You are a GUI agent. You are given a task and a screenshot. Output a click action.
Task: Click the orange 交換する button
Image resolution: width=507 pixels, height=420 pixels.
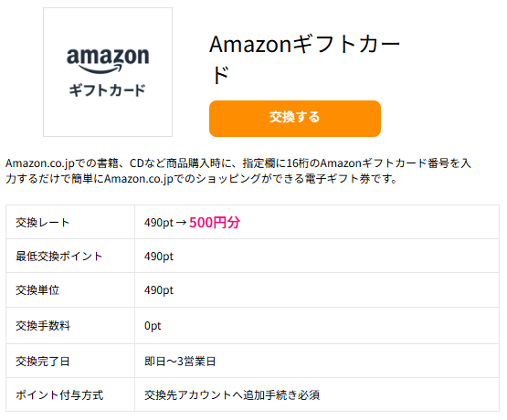coord(294,119)
